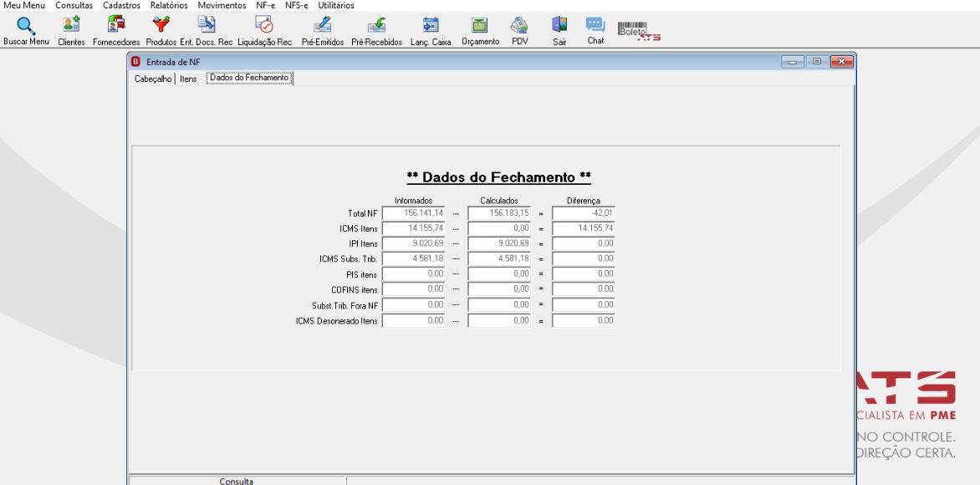Click Subst.Trib. Fora NF Informados field
Screen dimensions: 980x485
click(x=413, y=305)
